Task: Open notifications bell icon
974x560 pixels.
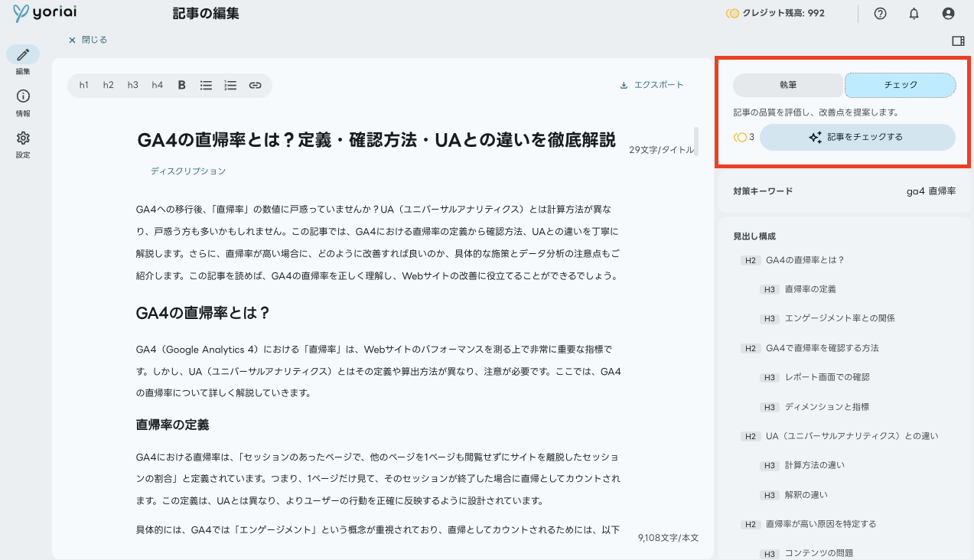Action: click(x=914, y=13)
